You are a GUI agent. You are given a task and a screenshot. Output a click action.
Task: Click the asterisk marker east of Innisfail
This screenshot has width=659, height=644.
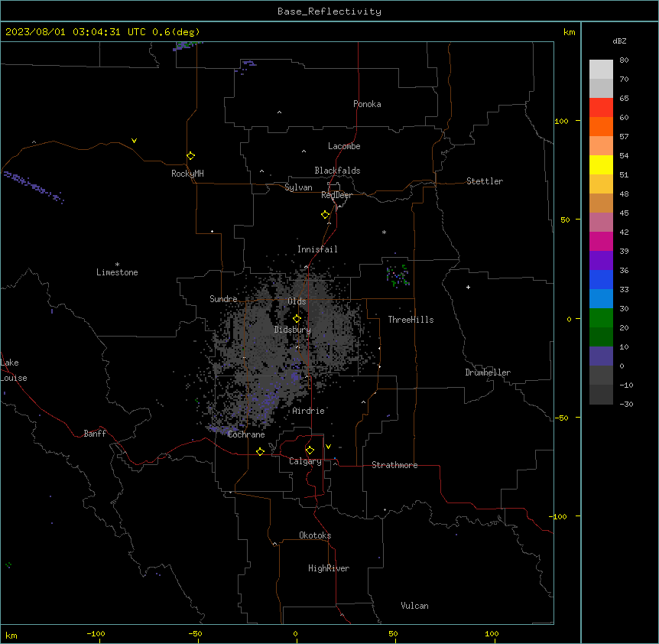384,232
